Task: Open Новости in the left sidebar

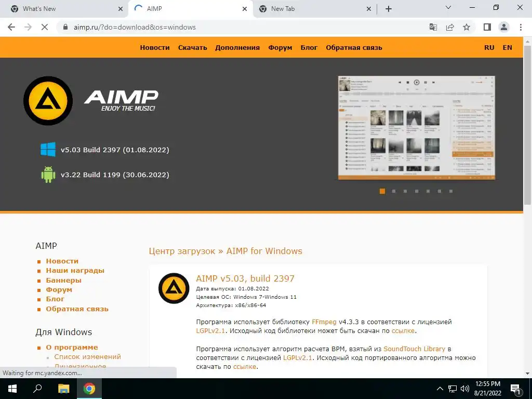Action: (x=62, y=261)
